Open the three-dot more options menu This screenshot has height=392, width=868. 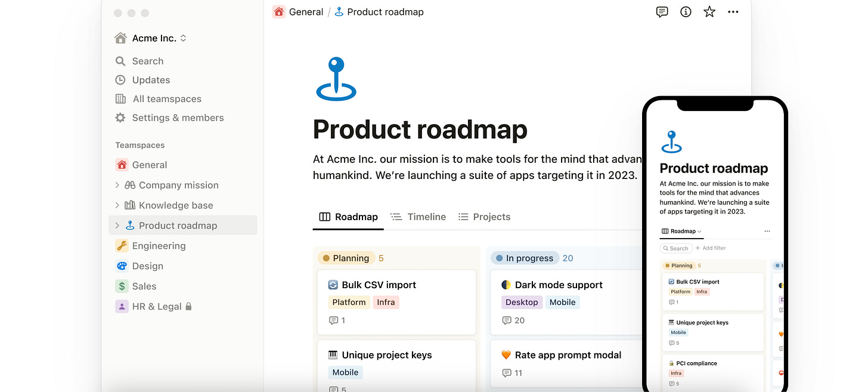click(733, 12)
